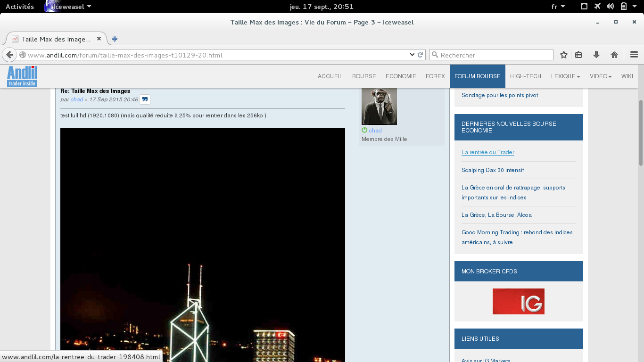Click the text Membre des Mille
Screen dimensions: 644x362
[x=384, y=139]
